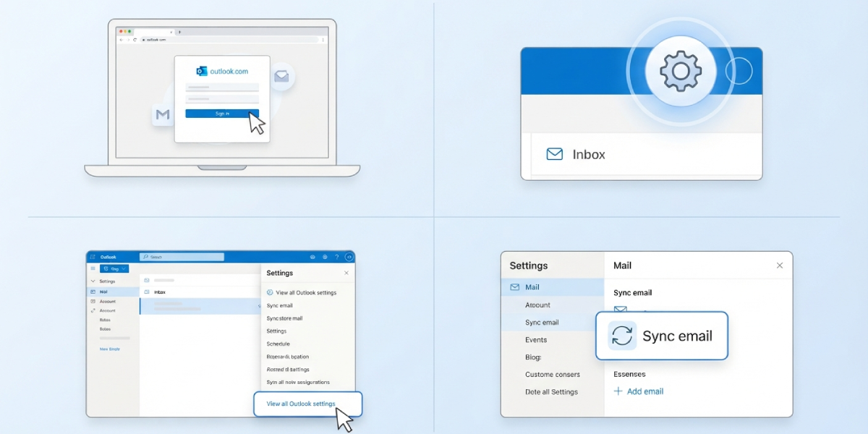Viewport: 868px width, 434px height.
Task: Open the account avatar in Outlook header
Action: click(349, 257)
